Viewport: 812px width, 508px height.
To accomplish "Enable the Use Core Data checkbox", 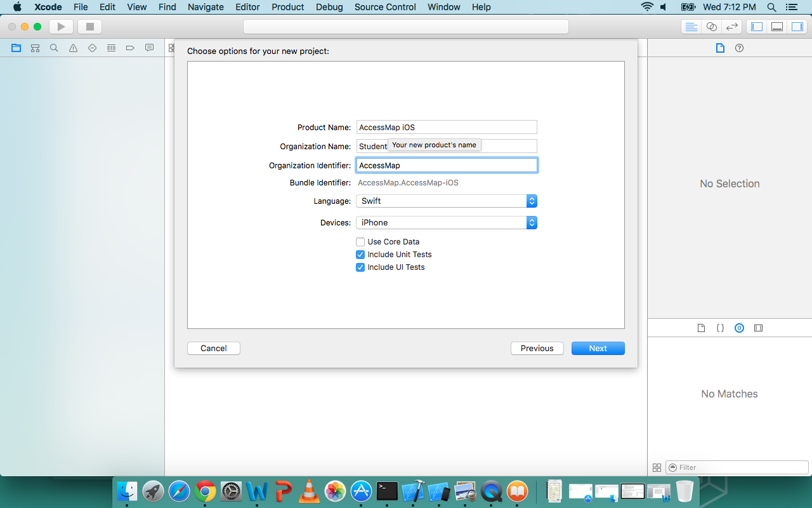I will point(360,242).
